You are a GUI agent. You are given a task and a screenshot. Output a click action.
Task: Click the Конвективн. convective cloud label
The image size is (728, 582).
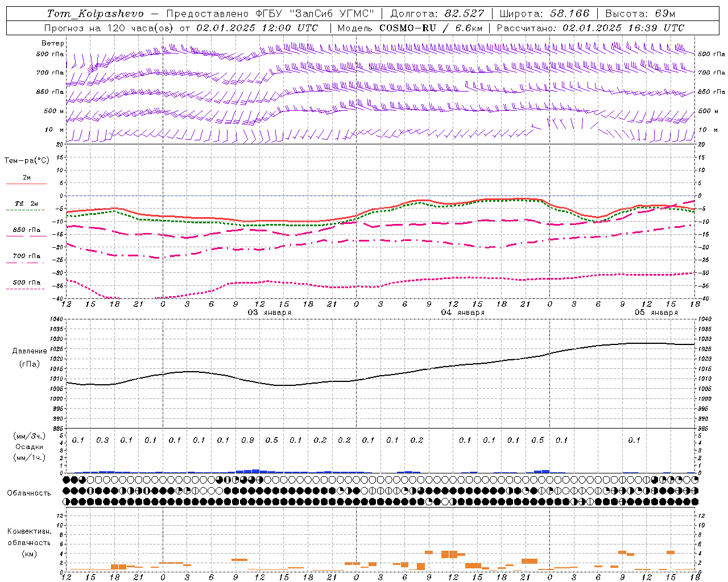30,531
